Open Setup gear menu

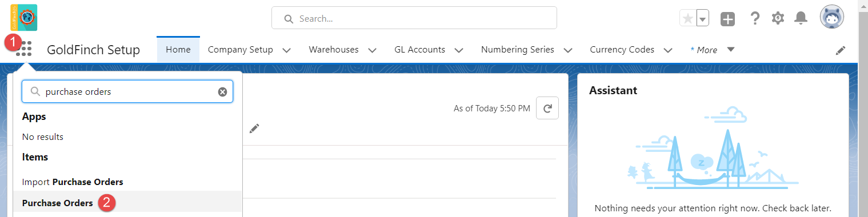coord(778,18)
